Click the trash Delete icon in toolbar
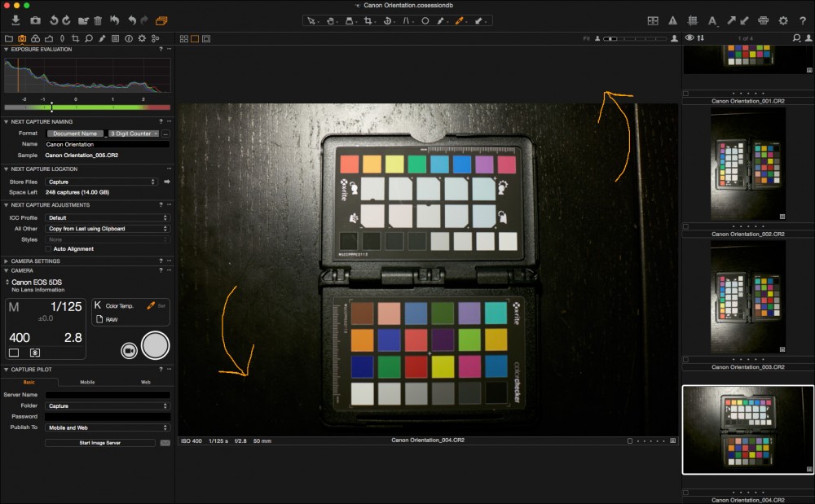The width and height of the screenshot is (815, 504). [x=98, y=20]
